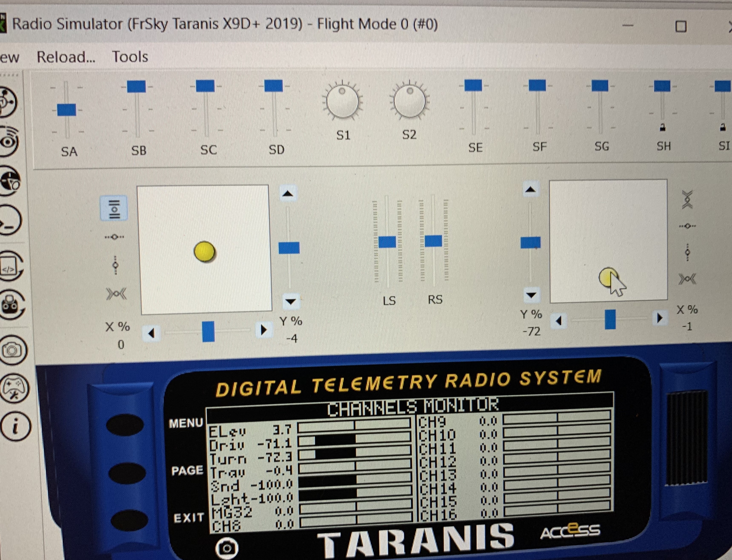Toggle horizontal spring icon beside right stick

687,279
